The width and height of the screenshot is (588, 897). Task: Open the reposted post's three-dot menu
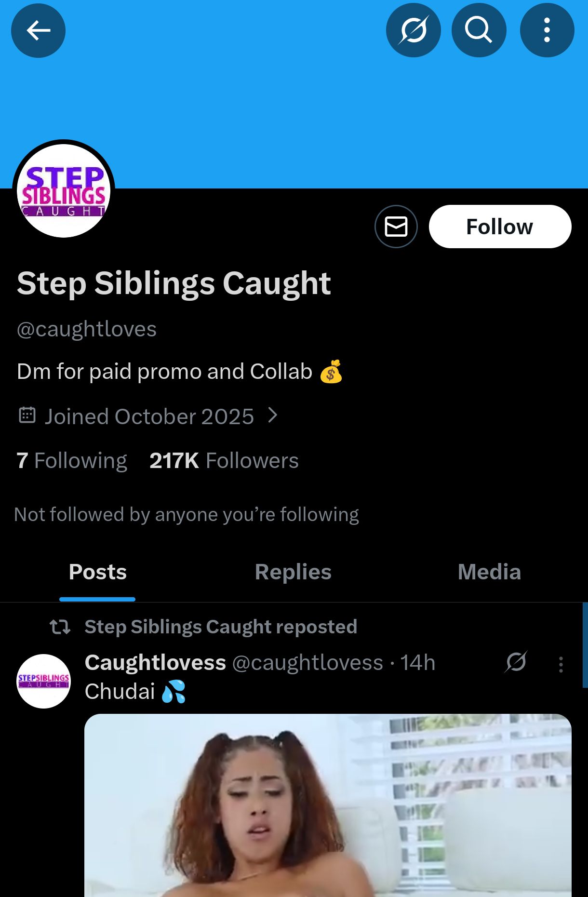pos(561,664)
